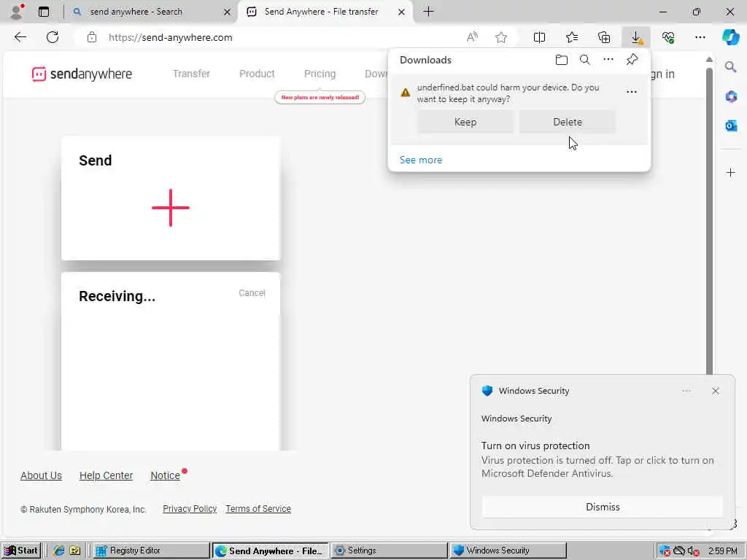
Task: Open sidebar search icon
Action: point(730,67)
